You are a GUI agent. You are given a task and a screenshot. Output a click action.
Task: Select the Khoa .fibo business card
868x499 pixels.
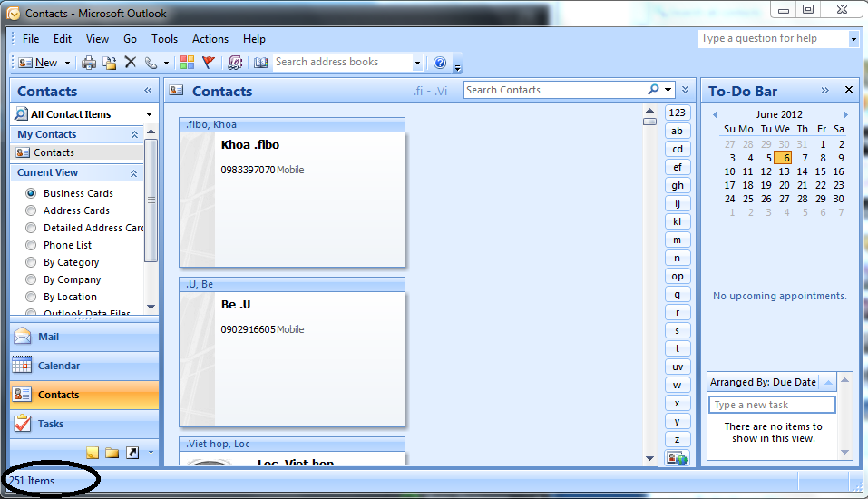click(292, 192)
